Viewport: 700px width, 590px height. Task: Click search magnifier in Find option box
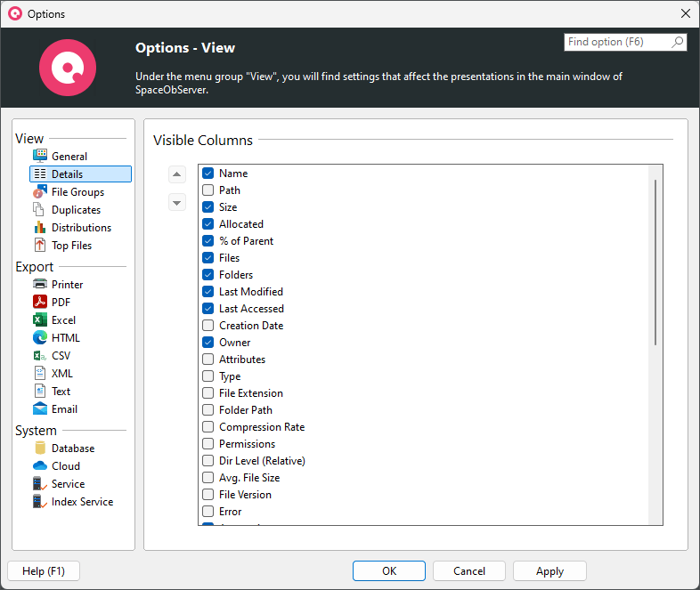point(677,43)
